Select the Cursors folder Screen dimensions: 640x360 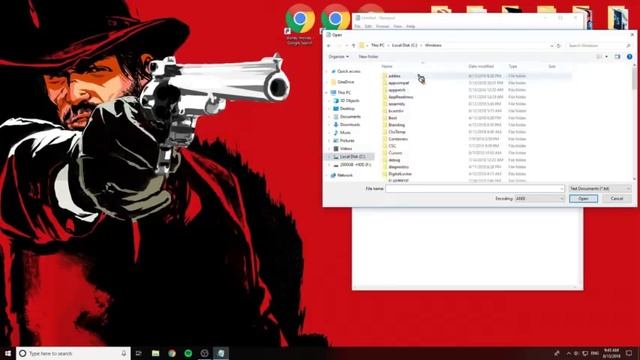click(x=395, y=153)
